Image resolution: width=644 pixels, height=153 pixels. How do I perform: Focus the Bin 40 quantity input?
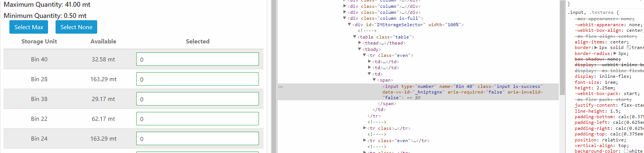(197, 59)
